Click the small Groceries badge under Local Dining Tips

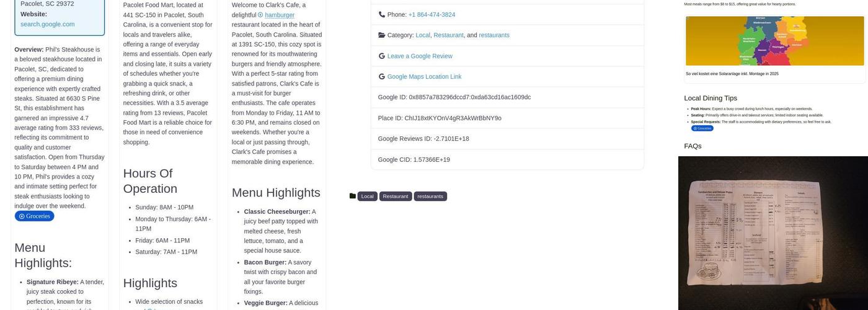[x=702, y=128]
